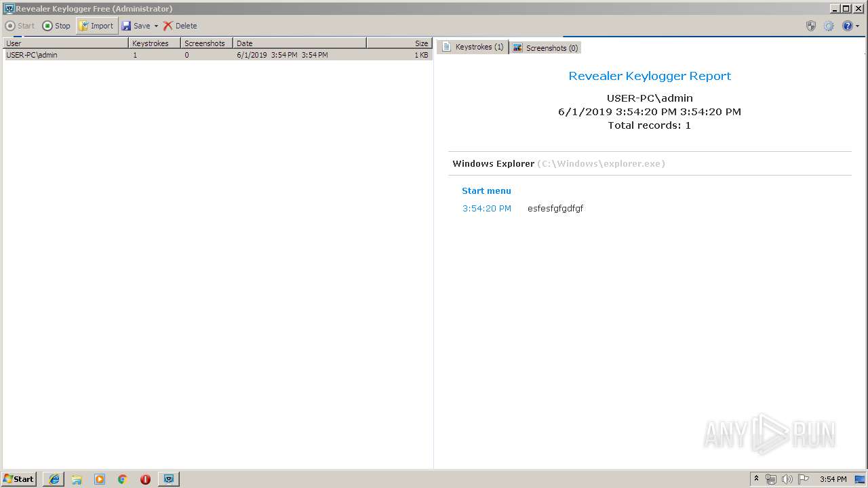
Task: Click the Windows Explorer section title
Action: click(x=493, y=163)
